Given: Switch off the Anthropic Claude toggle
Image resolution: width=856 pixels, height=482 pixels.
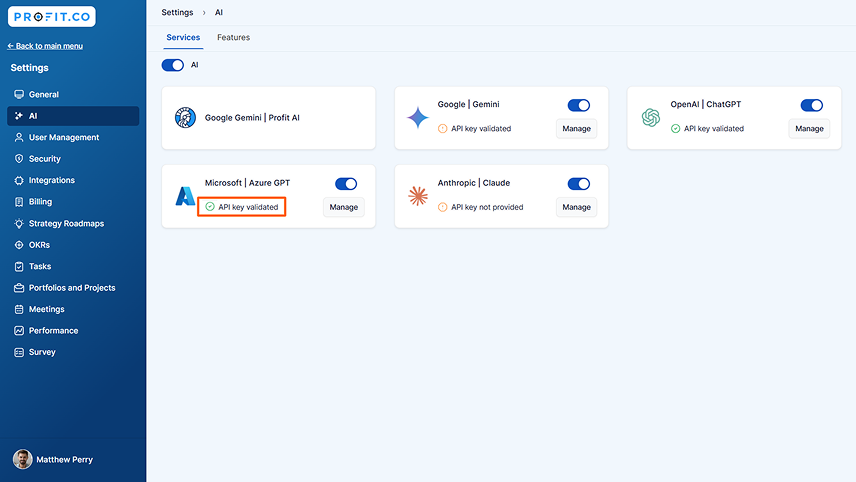Looking at the screenshot, I should click(579, 184).
